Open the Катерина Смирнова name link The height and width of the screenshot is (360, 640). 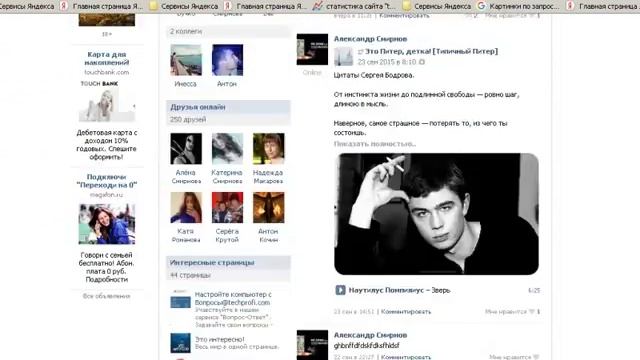click(227, 176)
